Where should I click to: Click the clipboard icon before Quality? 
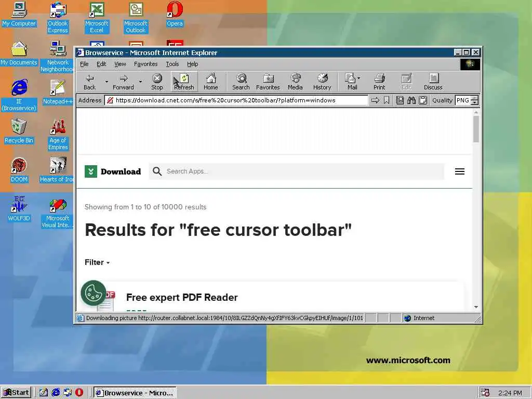423,100
